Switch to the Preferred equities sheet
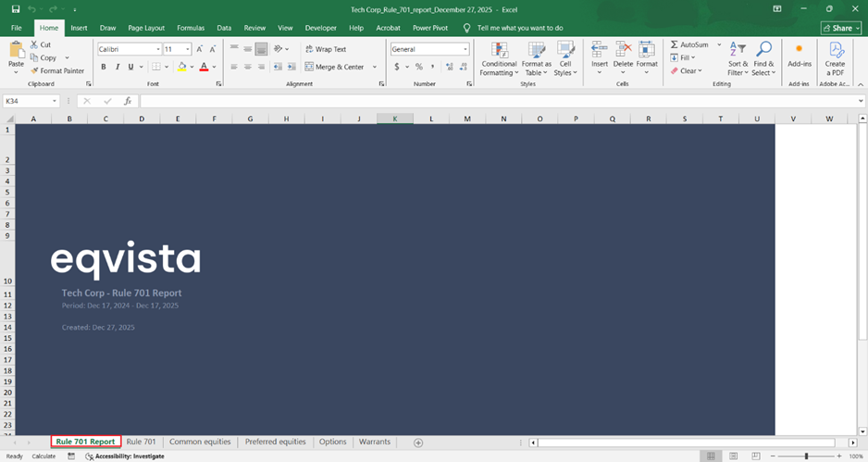 click(x=275, y=443)
